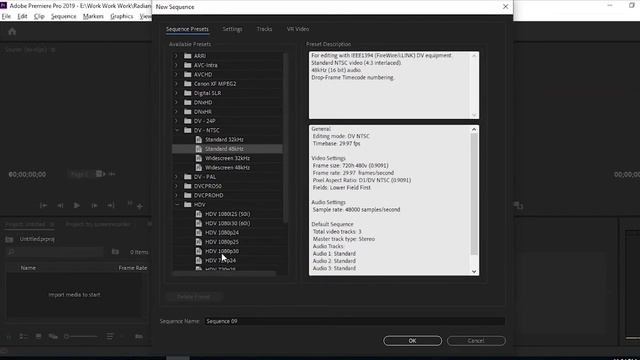This screenshot has height=360, width=640.
Task: Select the HDV 1080p25 preset icon
Action: pyautogui.click(x=199, y=242)
